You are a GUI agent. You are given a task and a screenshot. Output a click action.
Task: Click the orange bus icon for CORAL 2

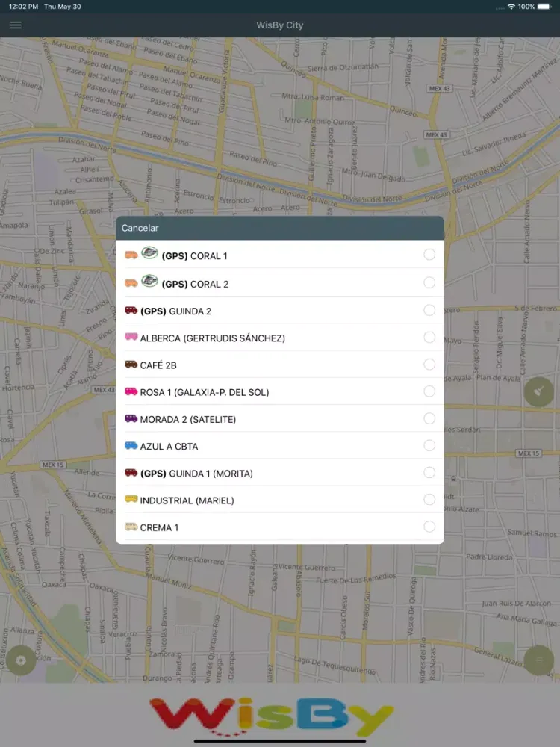click(x=131, y=283)
